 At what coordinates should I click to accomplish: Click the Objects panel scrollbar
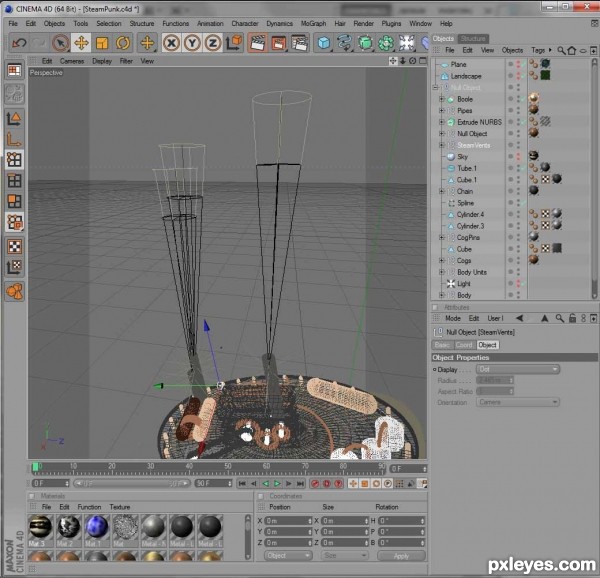[x=594, y=179]
